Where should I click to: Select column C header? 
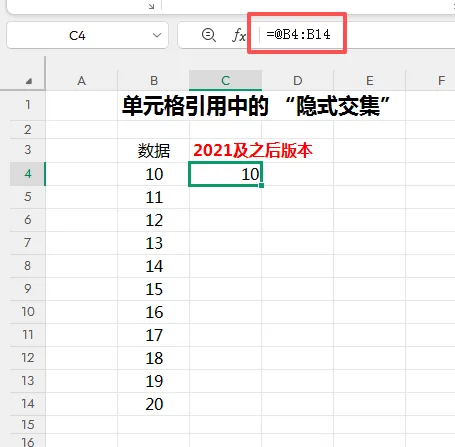pyautogui.click(x=226, y=81)
